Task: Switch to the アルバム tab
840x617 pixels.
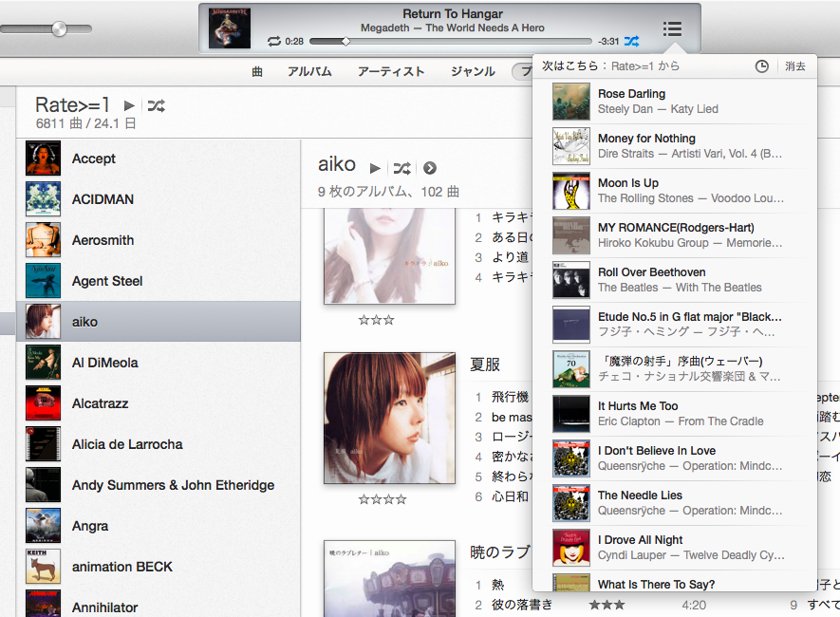Action: click(x=309, y=72)
